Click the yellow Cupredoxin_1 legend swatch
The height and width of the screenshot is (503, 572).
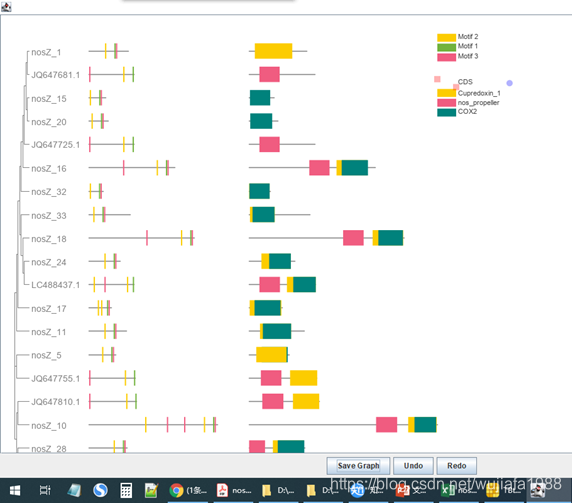447,93
